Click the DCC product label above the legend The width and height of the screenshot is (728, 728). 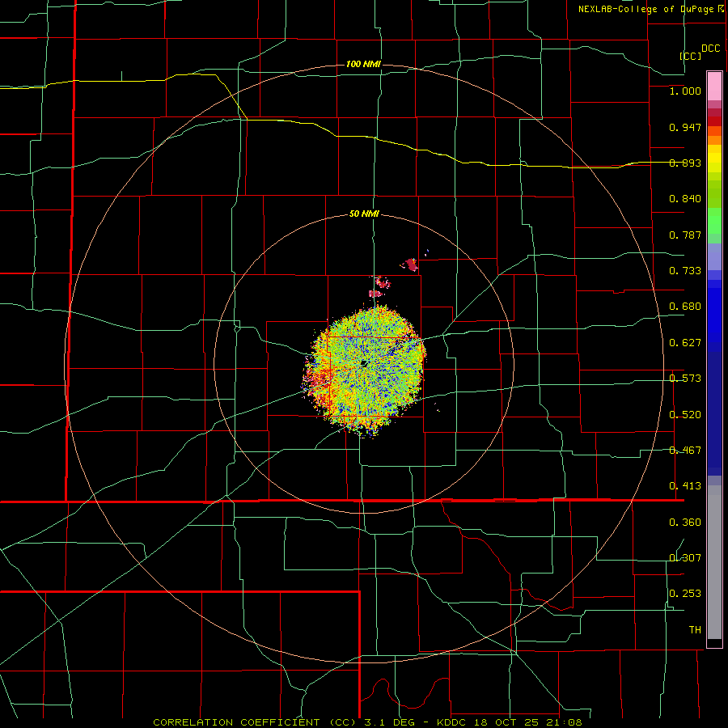710,49
